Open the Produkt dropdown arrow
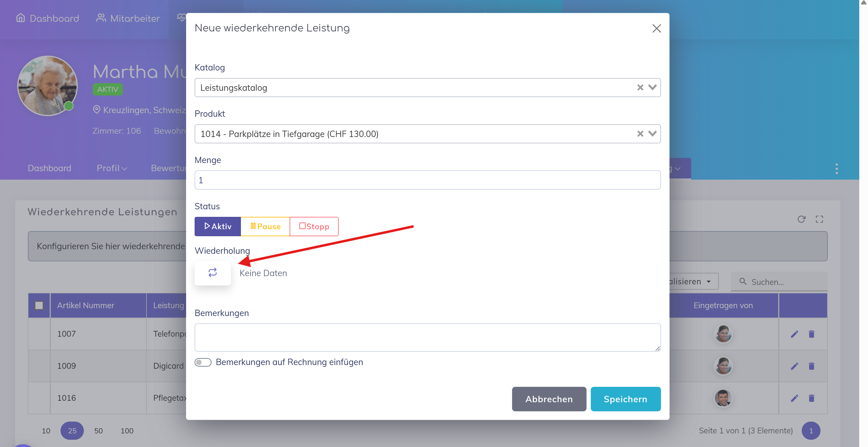The image size is (868, 447). 652,134
